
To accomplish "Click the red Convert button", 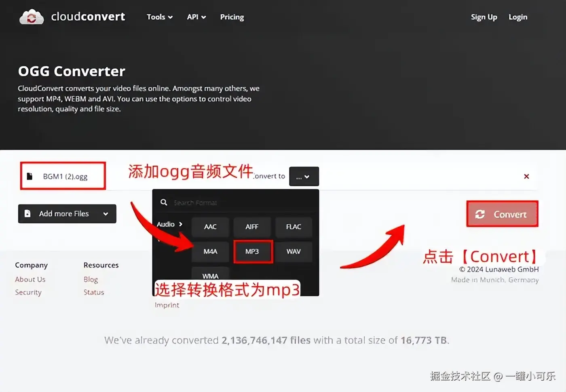I will coord(502,214).
